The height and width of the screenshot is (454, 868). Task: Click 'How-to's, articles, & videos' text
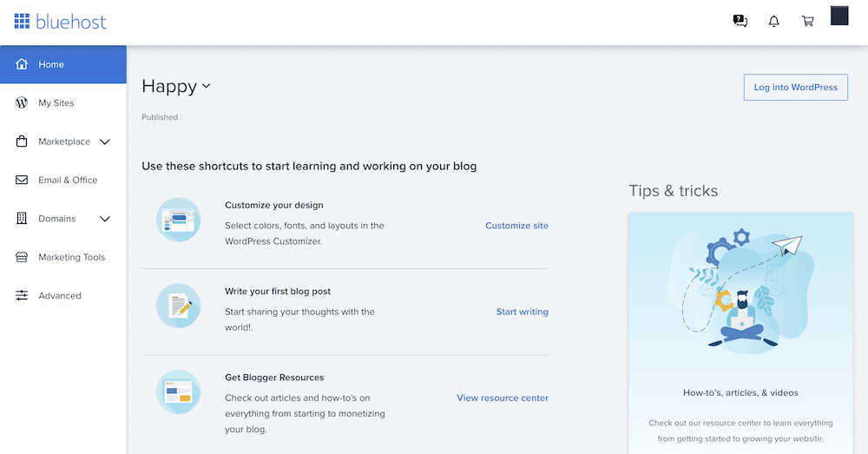[740, 392]
